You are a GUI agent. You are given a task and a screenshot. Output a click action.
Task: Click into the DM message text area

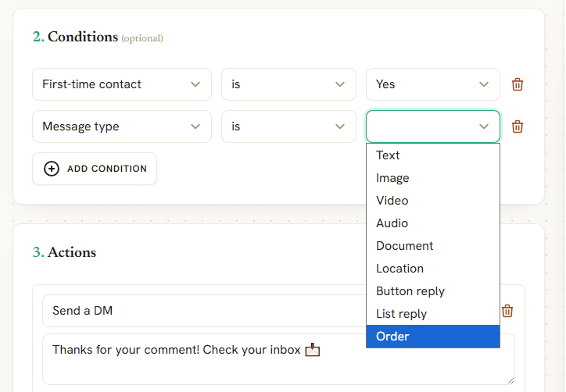point(278,359)
